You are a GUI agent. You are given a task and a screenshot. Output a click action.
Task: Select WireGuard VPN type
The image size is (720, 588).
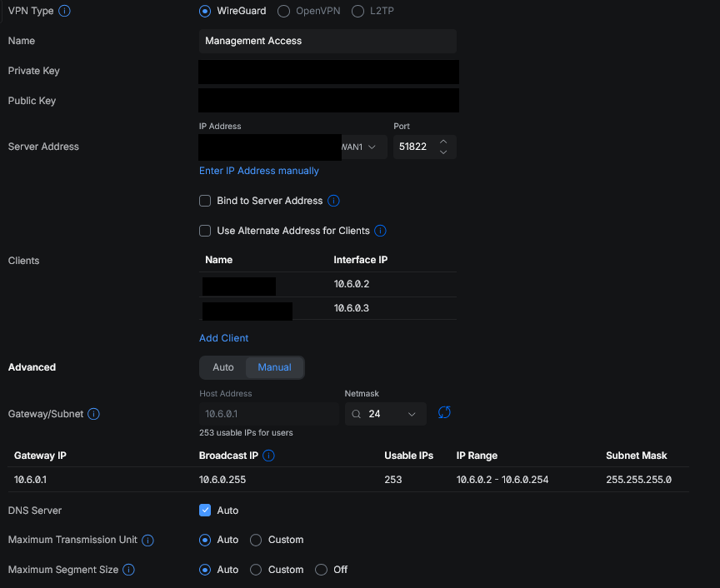click(x=205, y=11)
